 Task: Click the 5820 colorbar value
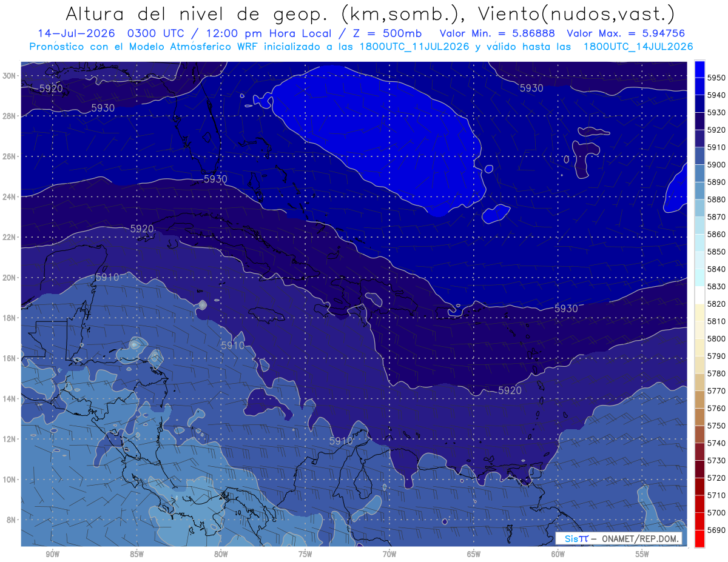(x=716, y=303)
